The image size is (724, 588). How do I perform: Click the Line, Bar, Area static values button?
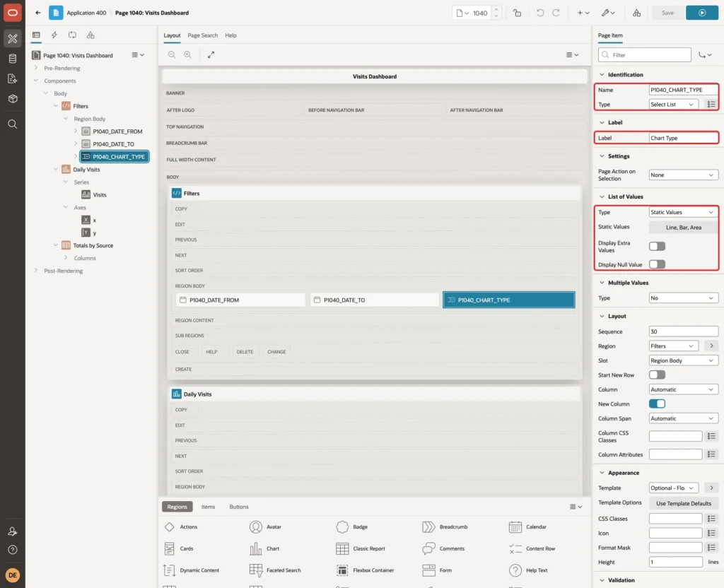pos(684,227)
